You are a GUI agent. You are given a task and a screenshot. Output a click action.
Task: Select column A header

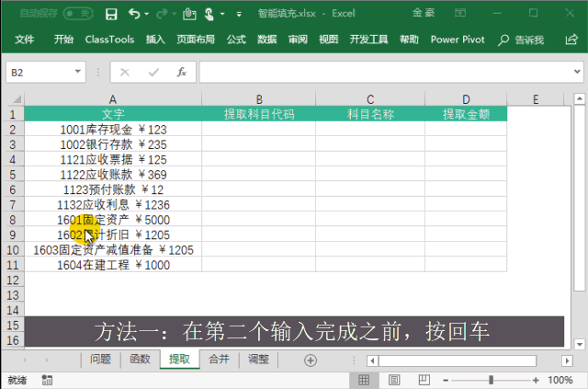tap(113, 99)
